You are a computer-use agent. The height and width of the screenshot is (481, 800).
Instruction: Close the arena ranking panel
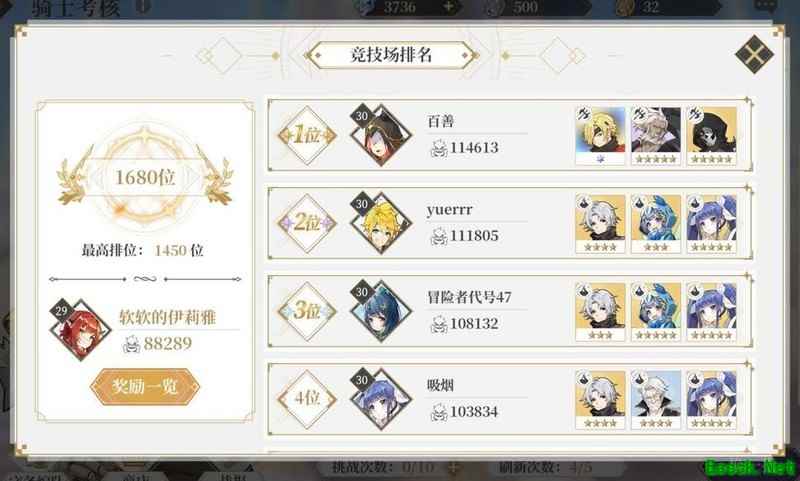[x=754, y=54]
